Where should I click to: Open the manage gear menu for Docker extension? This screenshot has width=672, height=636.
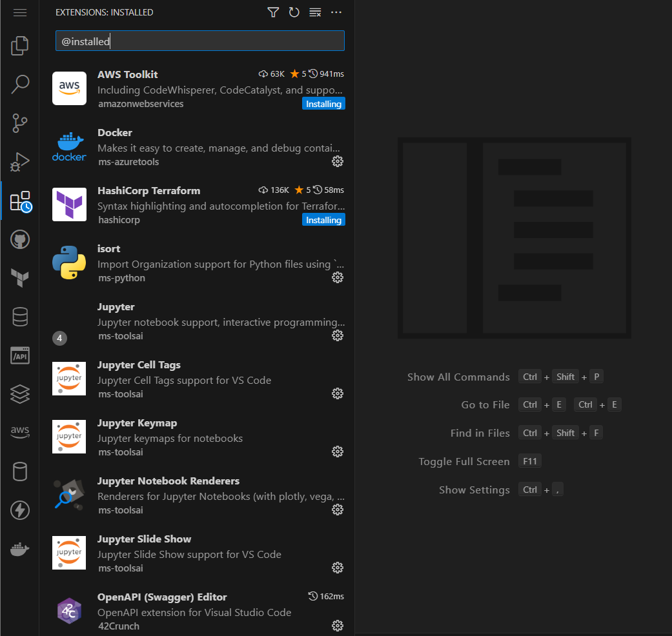pos(338,161)
